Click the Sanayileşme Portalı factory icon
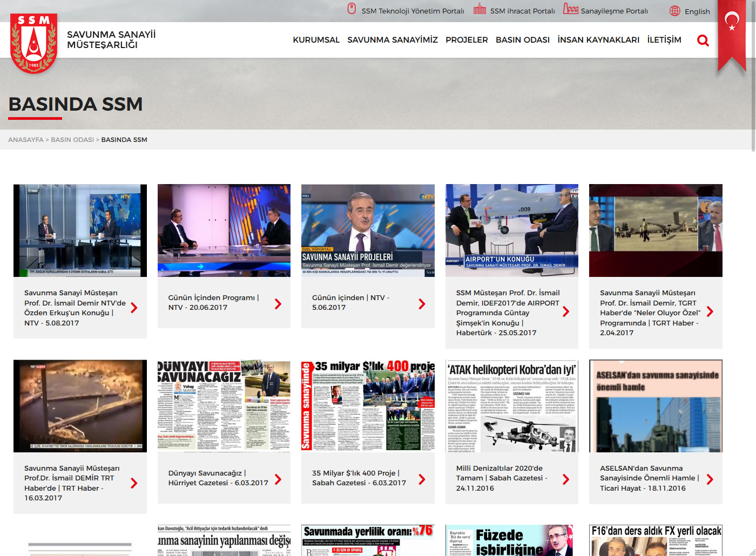This screenshot has height=556, width=756. click(x=570, y=9)
